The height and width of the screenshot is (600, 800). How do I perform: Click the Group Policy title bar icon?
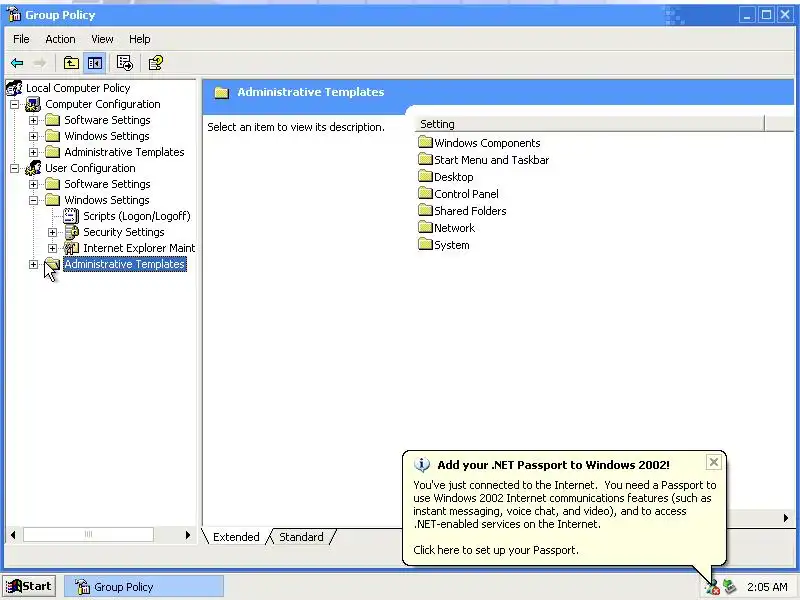[x=13, y=14]
